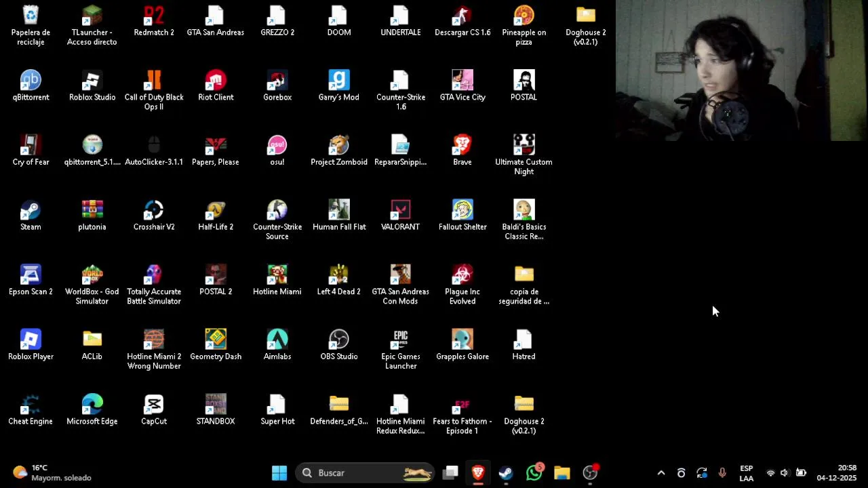Select Garry's Mod icon
The height and width of the screenshot is (488, 868).
pos(339,86)
